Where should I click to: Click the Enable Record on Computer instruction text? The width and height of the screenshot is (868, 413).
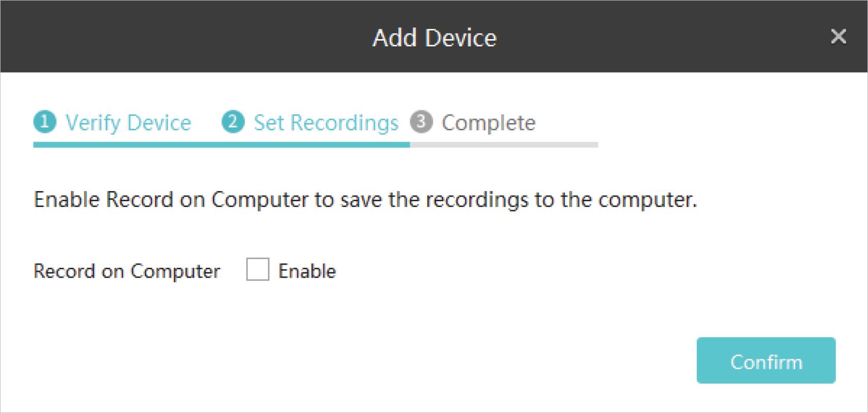[365, 199]
